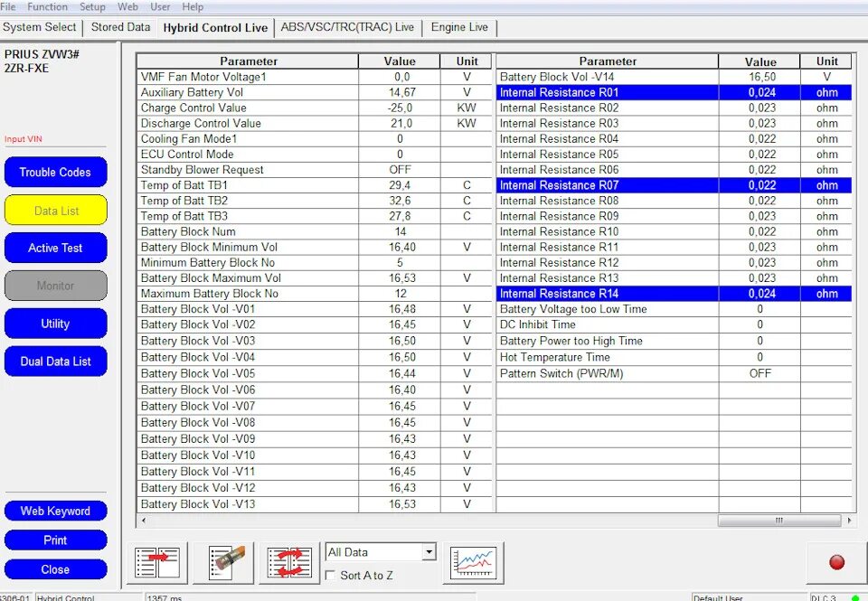
Task: Select the Pattern Switch (PWR/M) row
Action: (674, 373)
